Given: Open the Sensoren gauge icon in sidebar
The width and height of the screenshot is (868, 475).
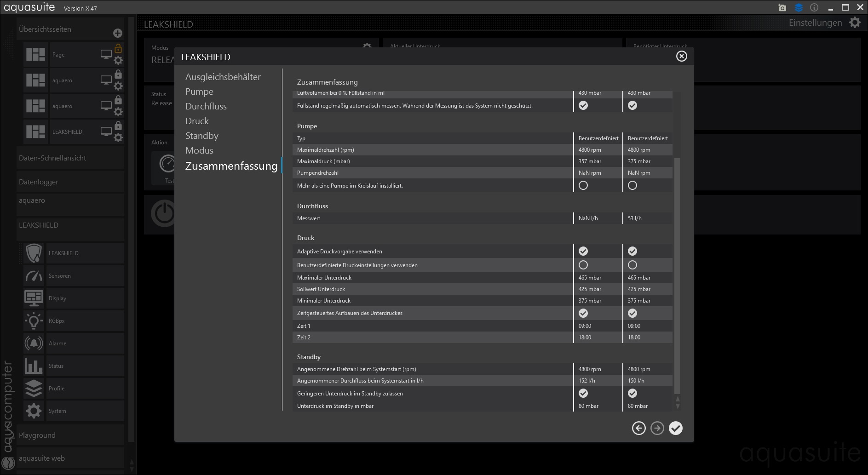Looking at the screenshot, I should [34, 276].
